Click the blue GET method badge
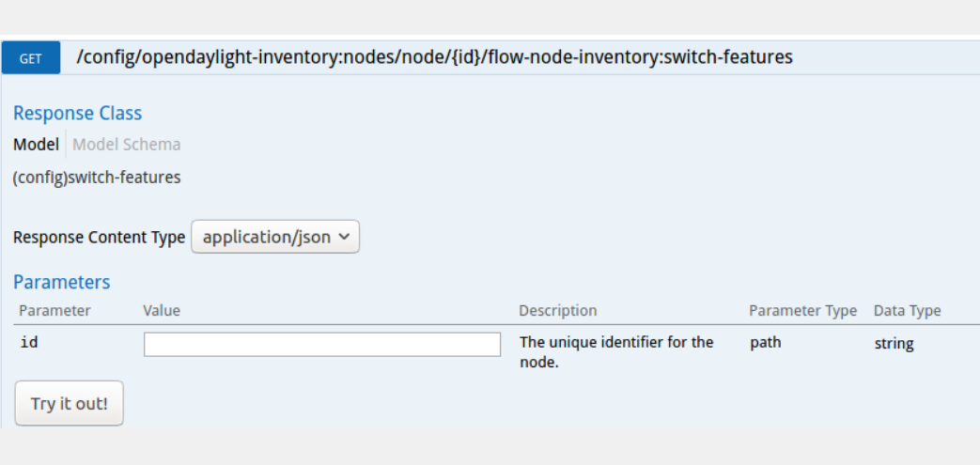This screenshot has height=465, width=980. click(x=31, y=58)
